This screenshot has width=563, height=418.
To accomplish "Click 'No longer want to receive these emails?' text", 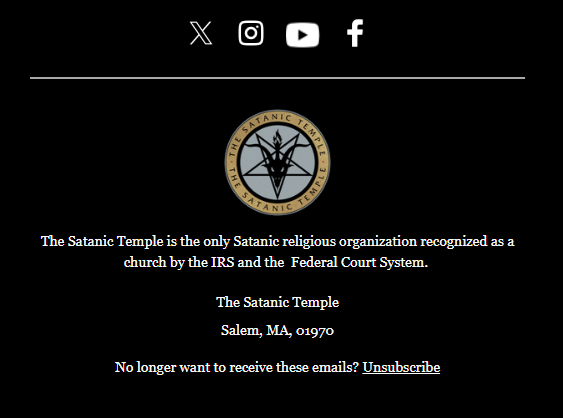I will [237, 367].
